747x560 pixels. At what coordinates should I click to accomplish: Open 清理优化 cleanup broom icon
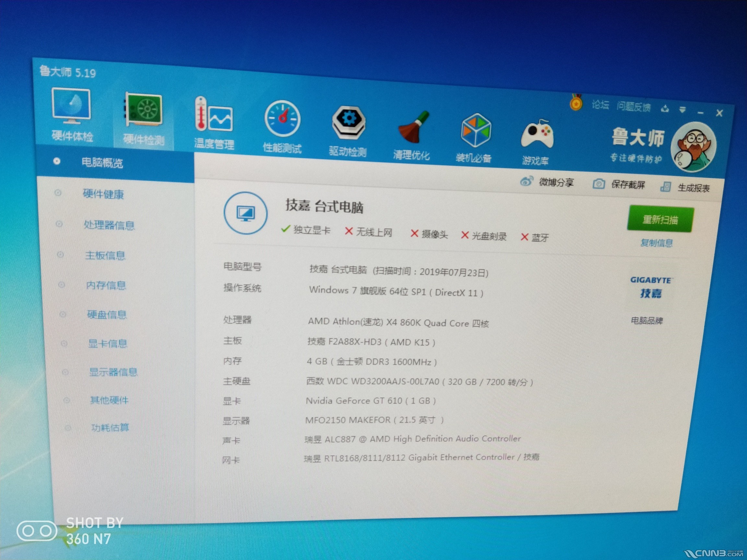pos(412,136)
